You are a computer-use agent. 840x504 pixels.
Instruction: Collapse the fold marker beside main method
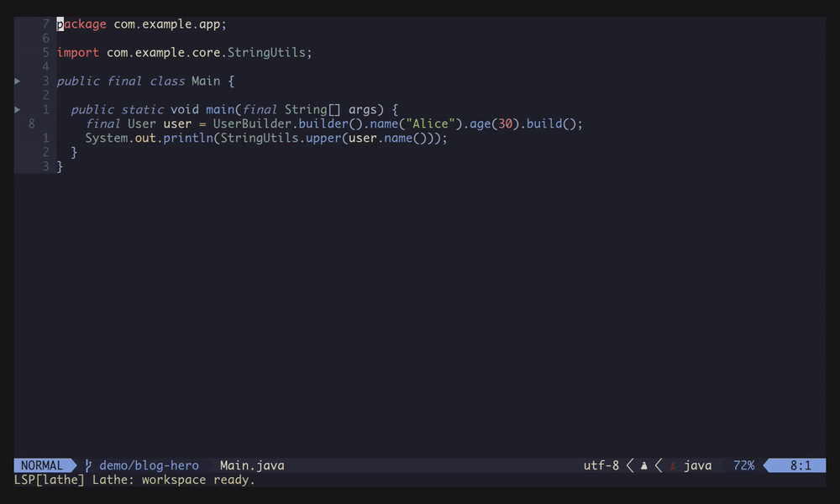click(x=17, y=109)
